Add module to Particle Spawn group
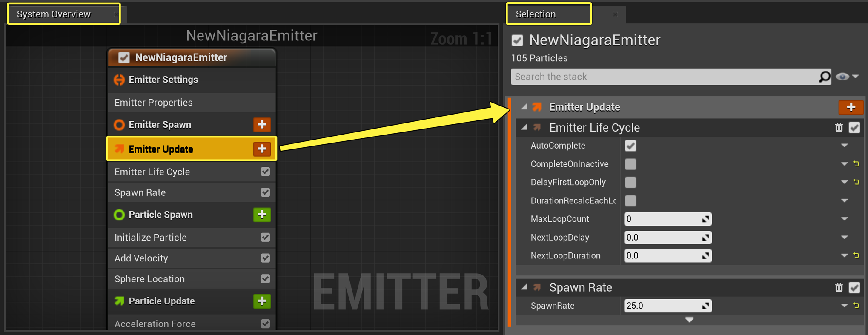Screen dimensions: 868x335 tap(262, 215)
